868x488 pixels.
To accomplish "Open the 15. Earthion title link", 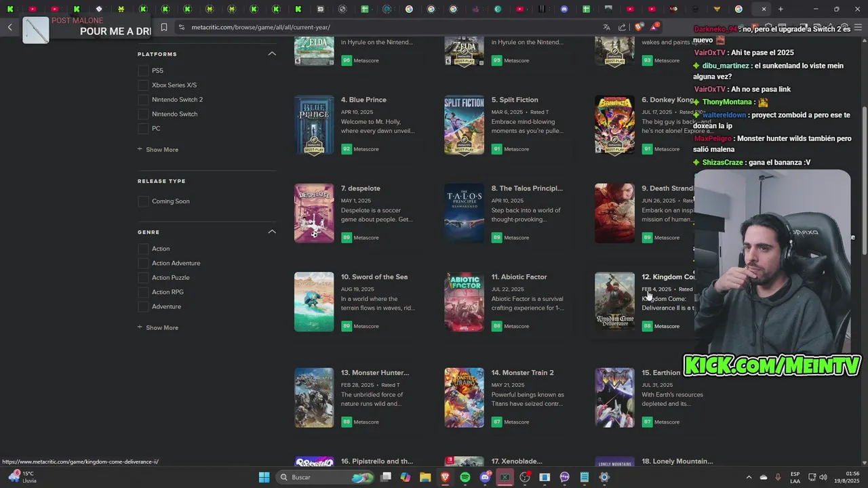I will (x=661, y=373).
